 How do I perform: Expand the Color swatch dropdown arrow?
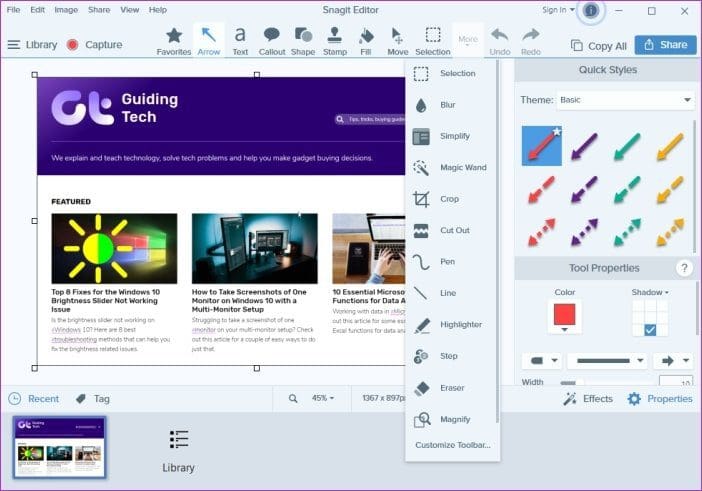(x=565, y=330)
